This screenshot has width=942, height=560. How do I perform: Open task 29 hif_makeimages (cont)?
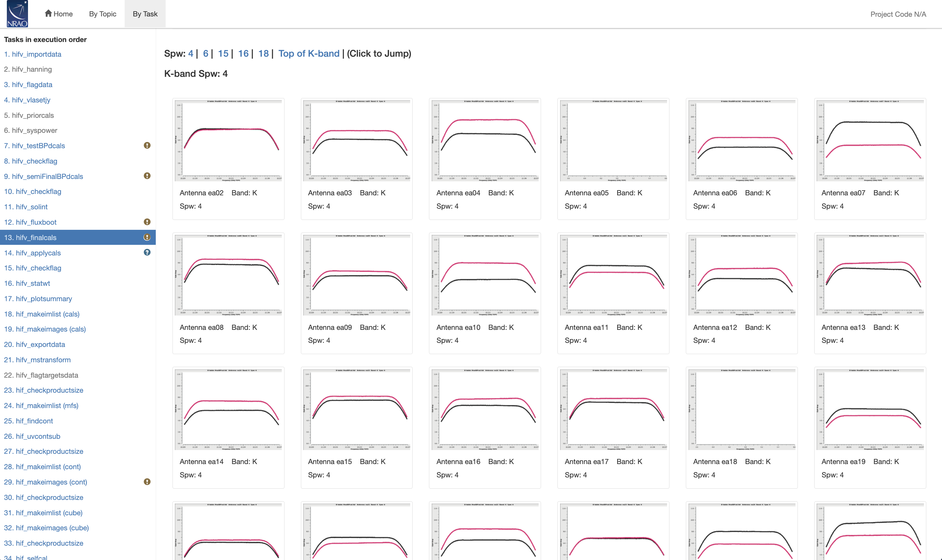(x=46, y=482)
